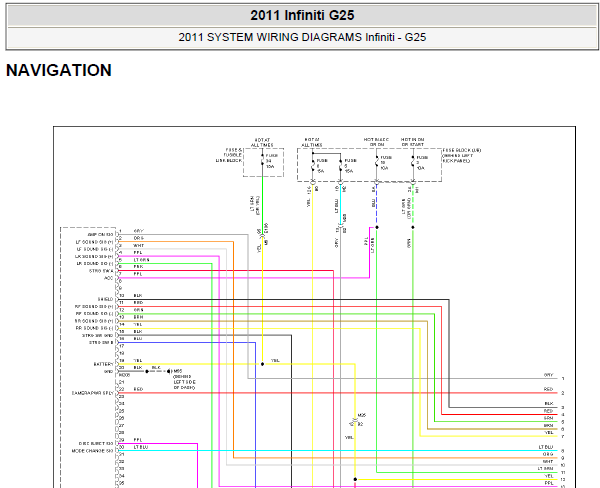
Task: Click the 'SHIELD' pin 10 label
Action: [x=106, y=299]
